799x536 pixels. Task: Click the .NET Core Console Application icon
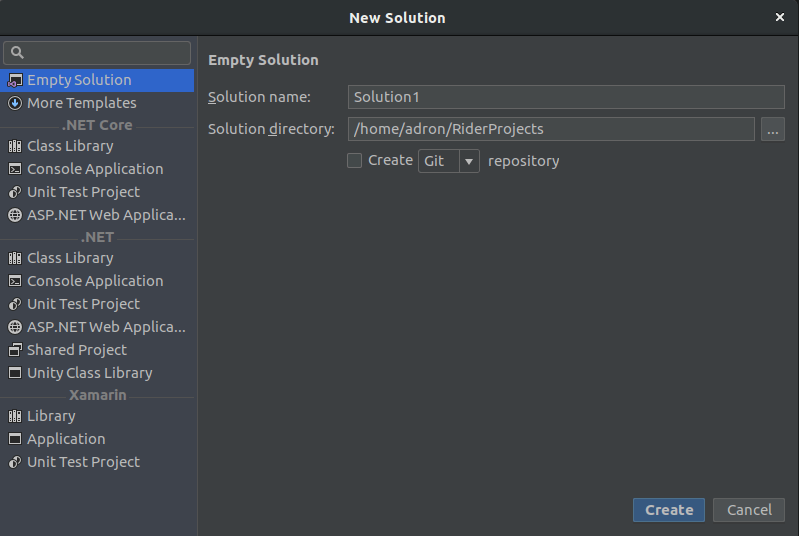15,169
